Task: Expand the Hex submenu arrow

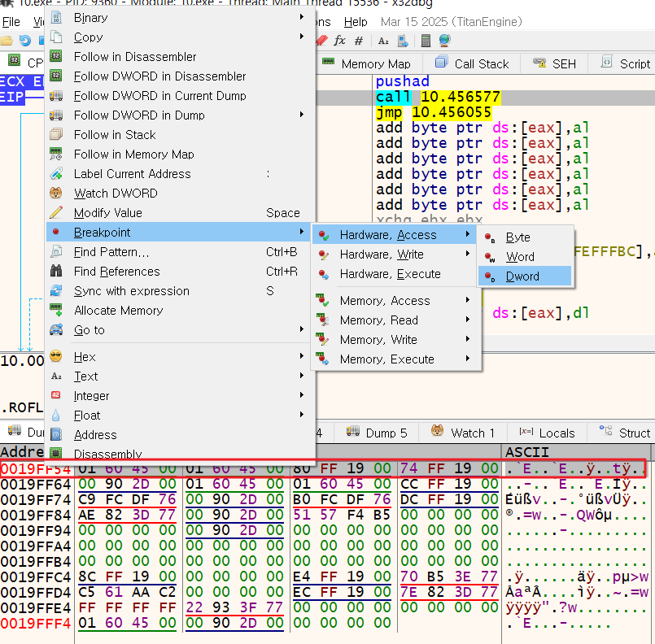Action: [302, 356]
